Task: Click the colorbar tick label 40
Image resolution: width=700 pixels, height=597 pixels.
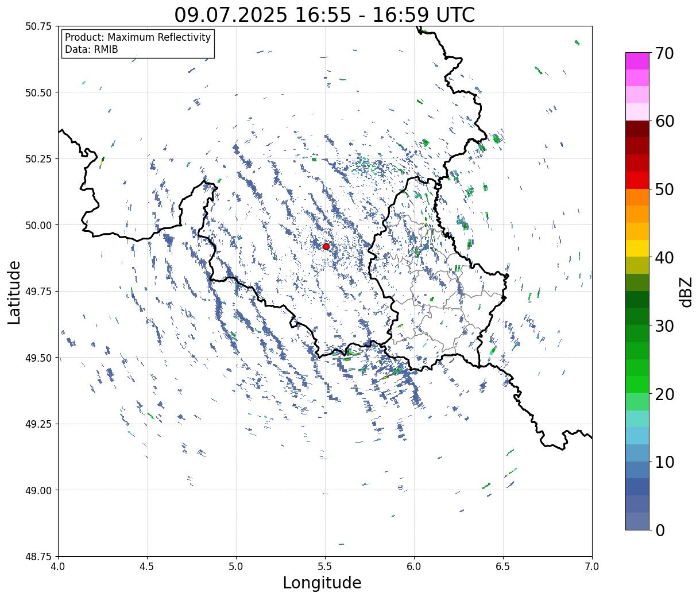Action: coord(664,258)
